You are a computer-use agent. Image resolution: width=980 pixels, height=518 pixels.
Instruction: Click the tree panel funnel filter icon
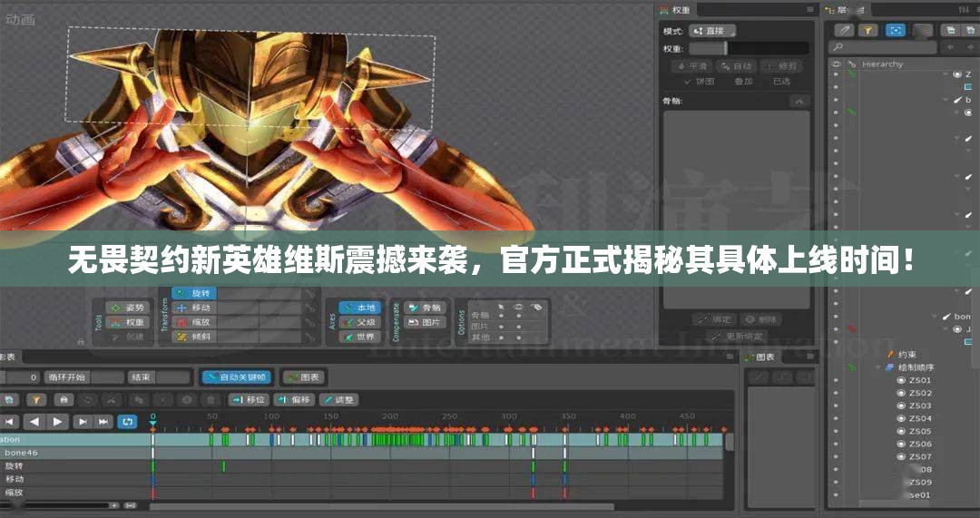coord(867,29)
